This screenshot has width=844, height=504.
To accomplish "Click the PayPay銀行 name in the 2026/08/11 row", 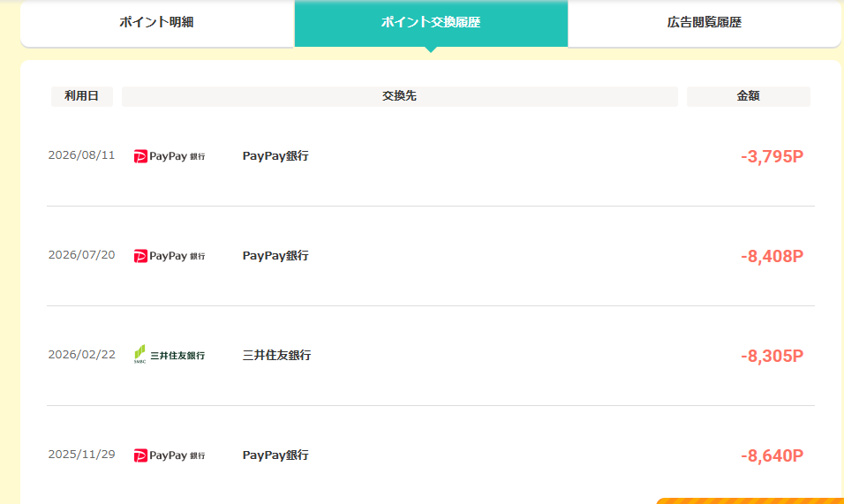I will click(275, 156).
